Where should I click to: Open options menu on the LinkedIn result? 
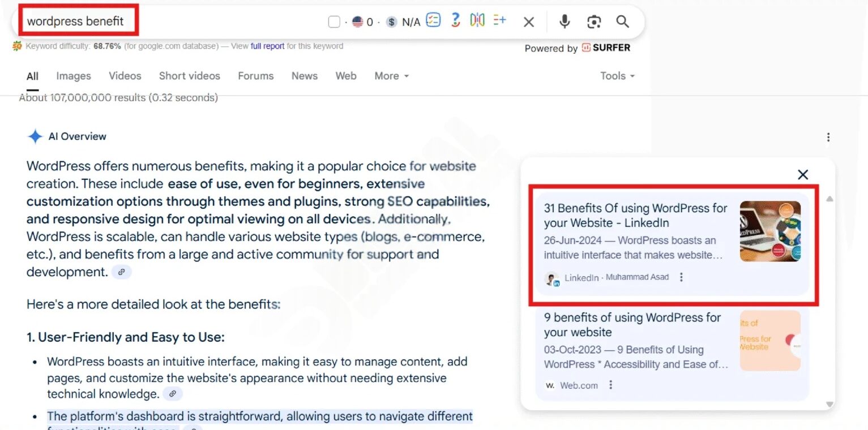(x=681, y=277)
